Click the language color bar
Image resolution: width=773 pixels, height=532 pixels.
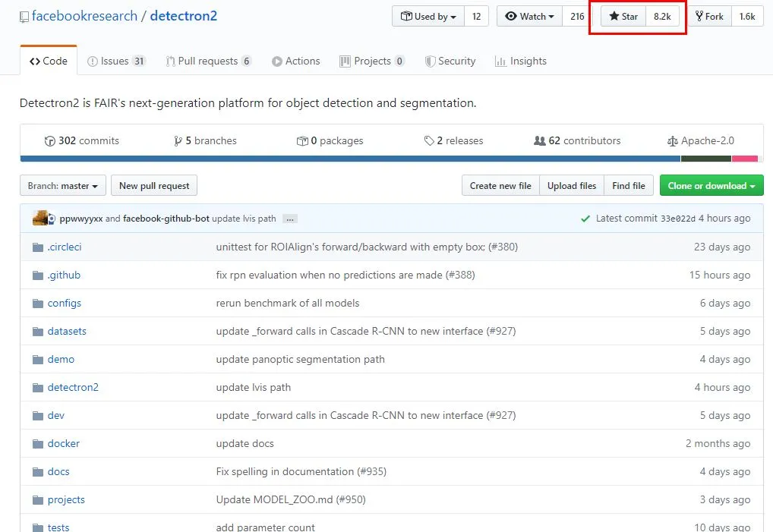[x=349, y=159]
